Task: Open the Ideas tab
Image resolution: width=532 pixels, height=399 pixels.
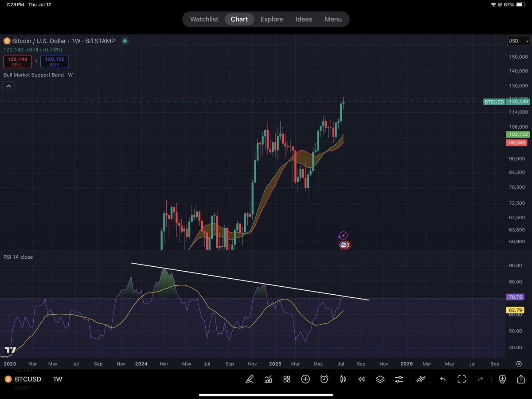Action: (304, 19)
